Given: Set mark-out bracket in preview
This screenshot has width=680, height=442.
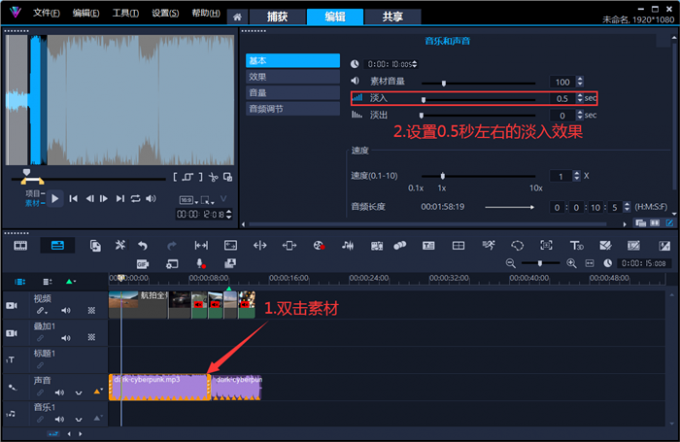Looking at the screenshot, I should pyautogui.click(x=200, y=177).
